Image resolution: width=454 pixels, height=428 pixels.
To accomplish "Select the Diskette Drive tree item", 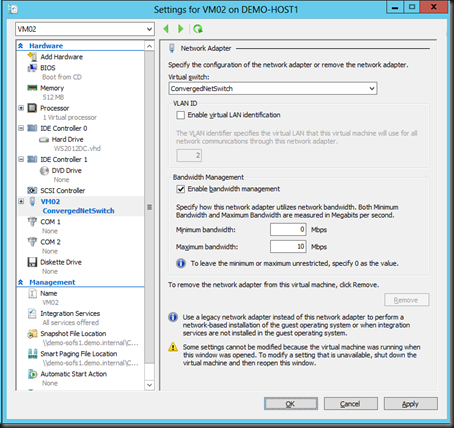I will pos(61,262).
